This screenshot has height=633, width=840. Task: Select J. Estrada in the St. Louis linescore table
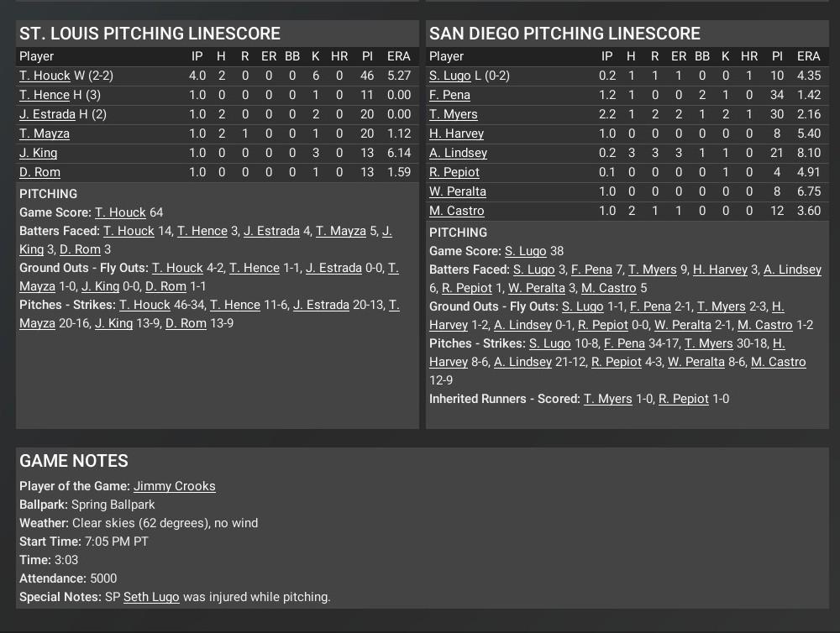click(49, 114)
